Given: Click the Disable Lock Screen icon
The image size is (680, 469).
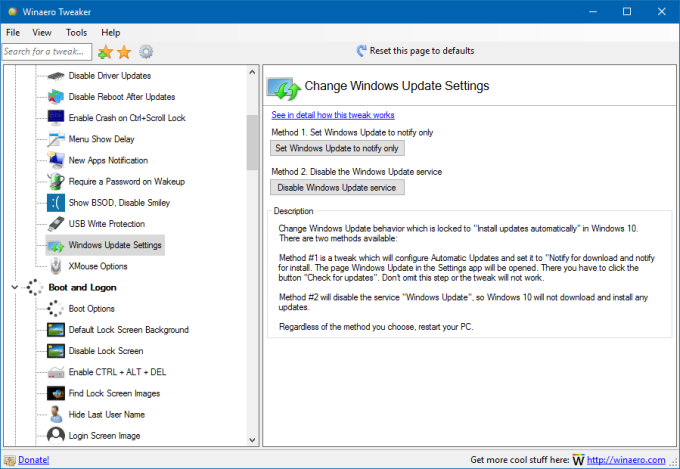Looking at the screenshot, I should (x=56, y=351).
